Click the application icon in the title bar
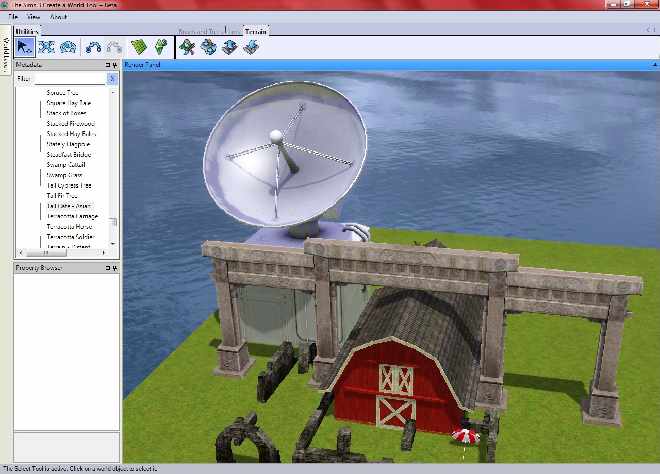 click(x=5, y=5)
